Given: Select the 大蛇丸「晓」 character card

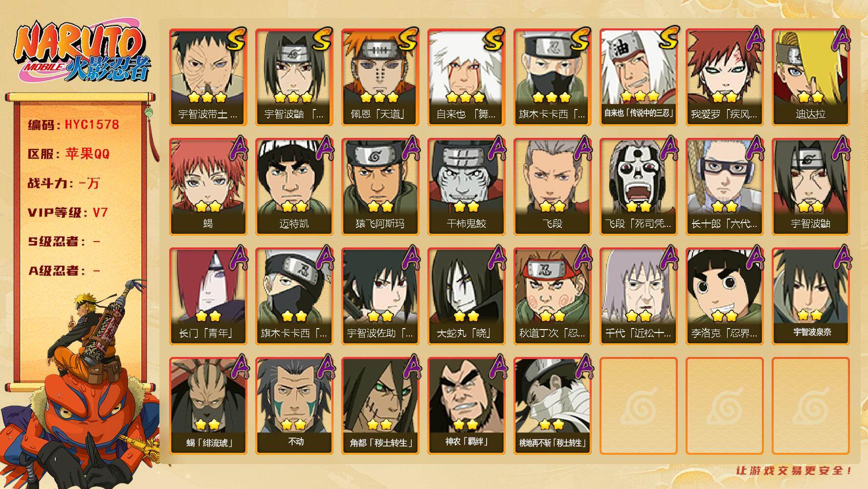Looking at the screenshot, I should pyautogui.click(x=466, y=296).
